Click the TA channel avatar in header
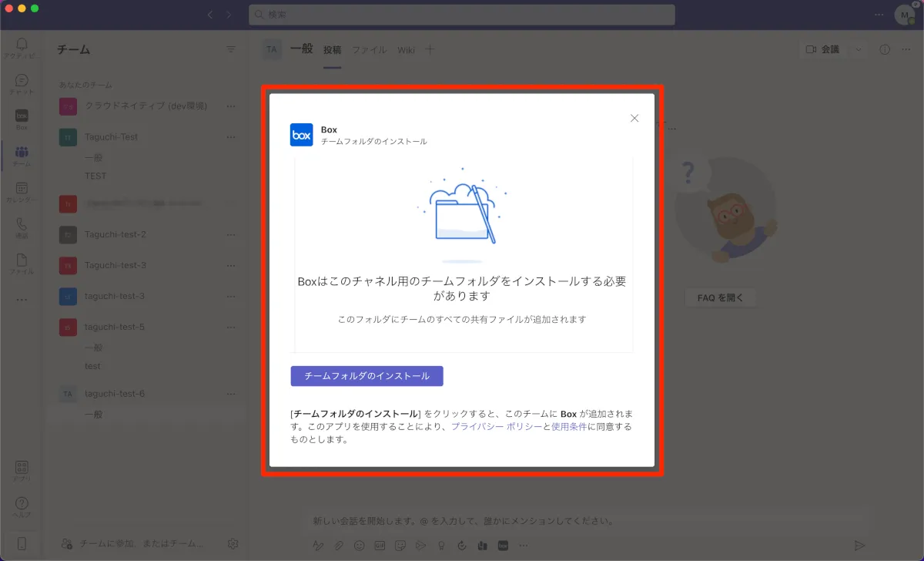Screen dimensions: 924x561 (x=272, y=49)
